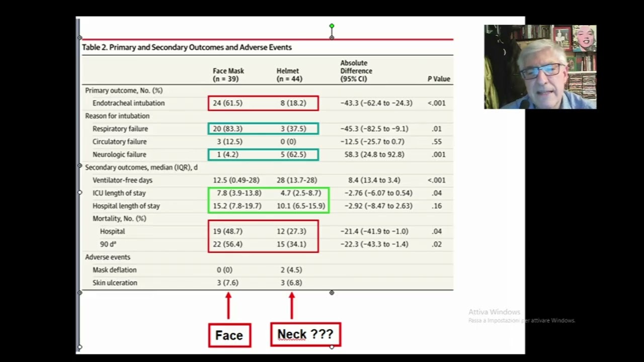
Task: Click the "Reason for intubation" label
Action: pos(117,116)
